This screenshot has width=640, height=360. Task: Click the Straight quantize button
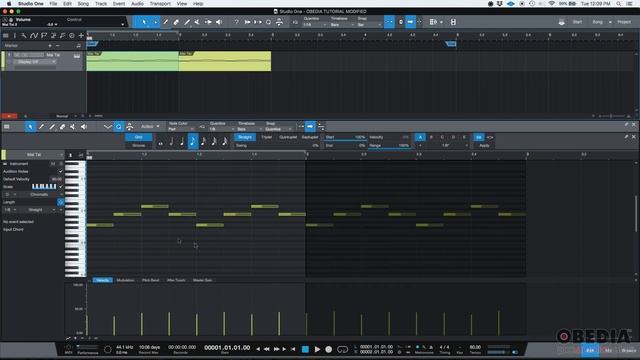click(245, 137)
